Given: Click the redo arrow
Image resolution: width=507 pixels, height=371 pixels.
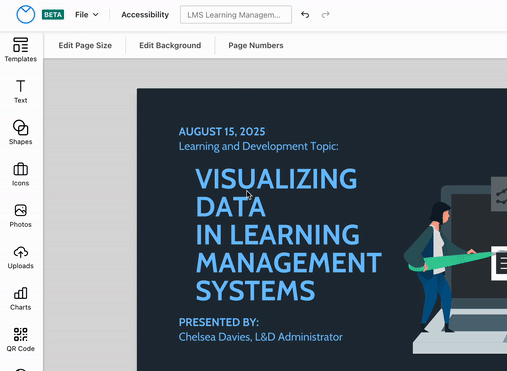Looking at the screenshot, I should point(325,15).
